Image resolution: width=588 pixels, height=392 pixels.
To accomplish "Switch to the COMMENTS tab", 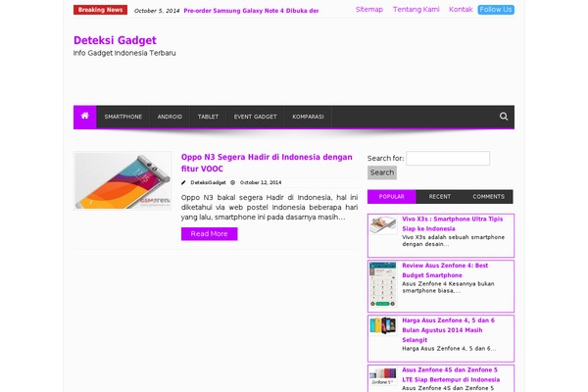I will (488, 197).
